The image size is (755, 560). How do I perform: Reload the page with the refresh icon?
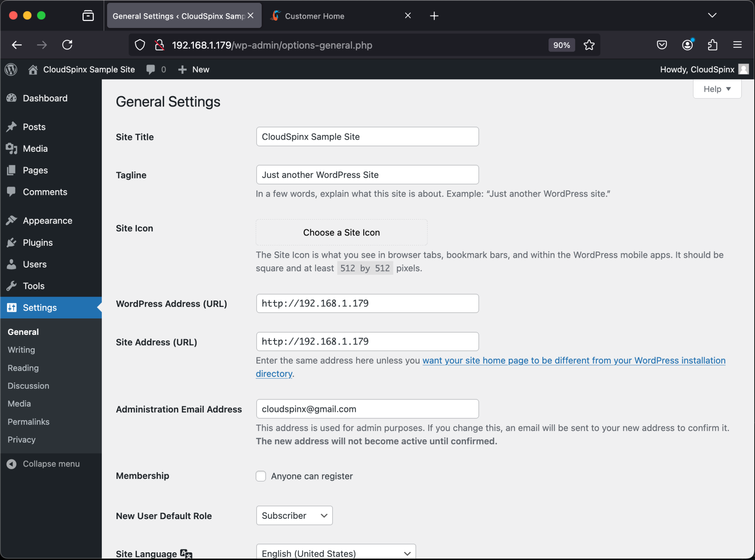(67, 45)
